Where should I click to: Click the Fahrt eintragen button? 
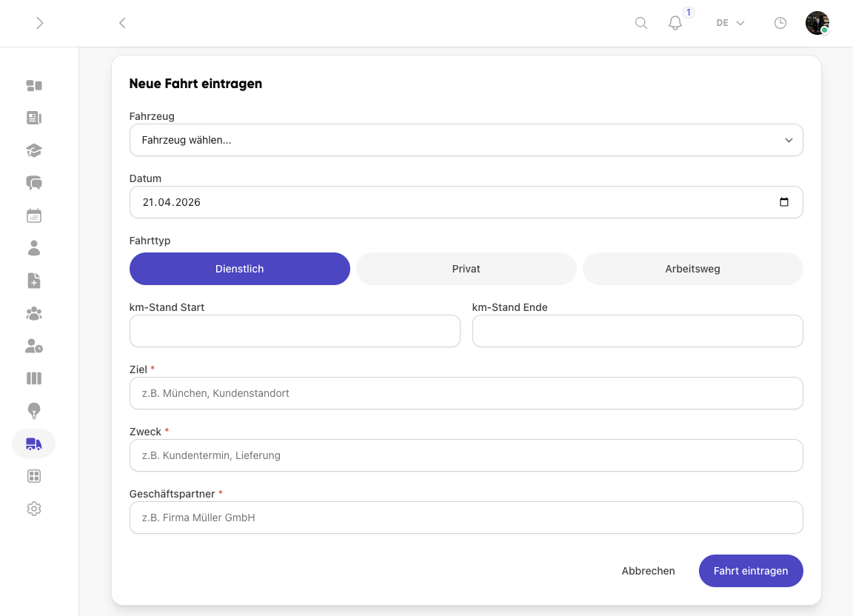(x=751, y=571)
